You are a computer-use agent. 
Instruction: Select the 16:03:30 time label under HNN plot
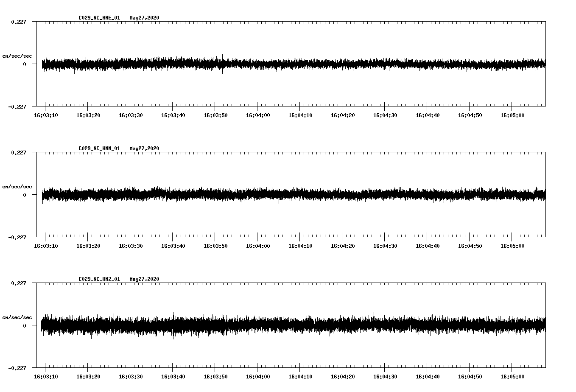[131, 246]
